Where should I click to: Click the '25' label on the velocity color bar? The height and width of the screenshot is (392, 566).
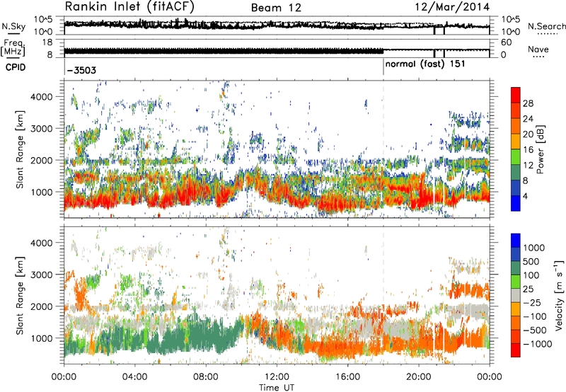[x=529, y=289]
